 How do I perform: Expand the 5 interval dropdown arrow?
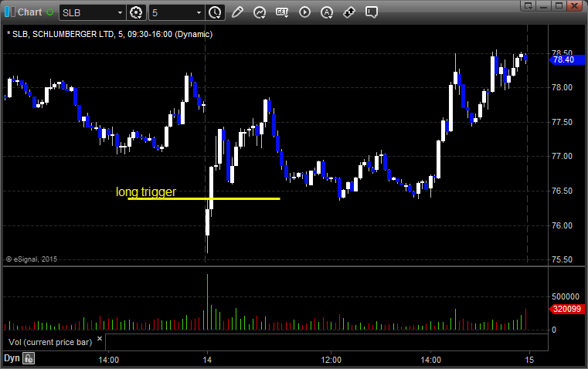click(x=199, y=12)
